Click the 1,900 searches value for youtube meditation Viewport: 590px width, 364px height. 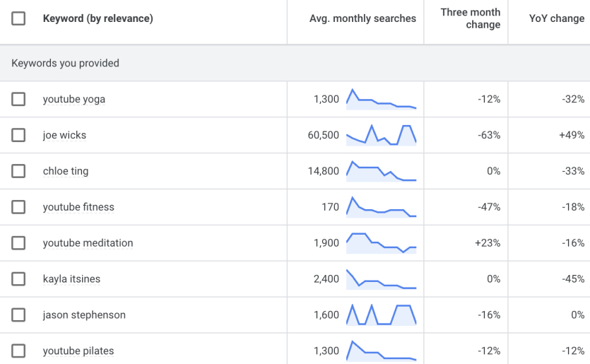point(326,243)
